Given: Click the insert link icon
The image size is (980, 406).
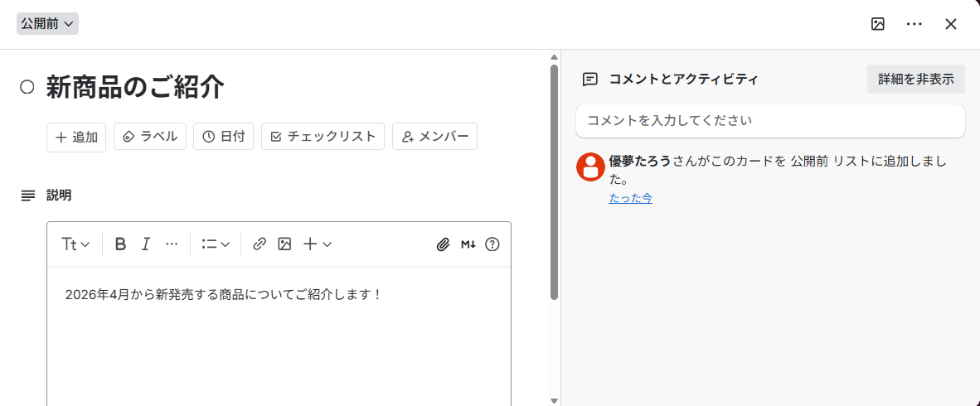Looking at the screenshot, I should pyautogui.click(x=260, y=244).
